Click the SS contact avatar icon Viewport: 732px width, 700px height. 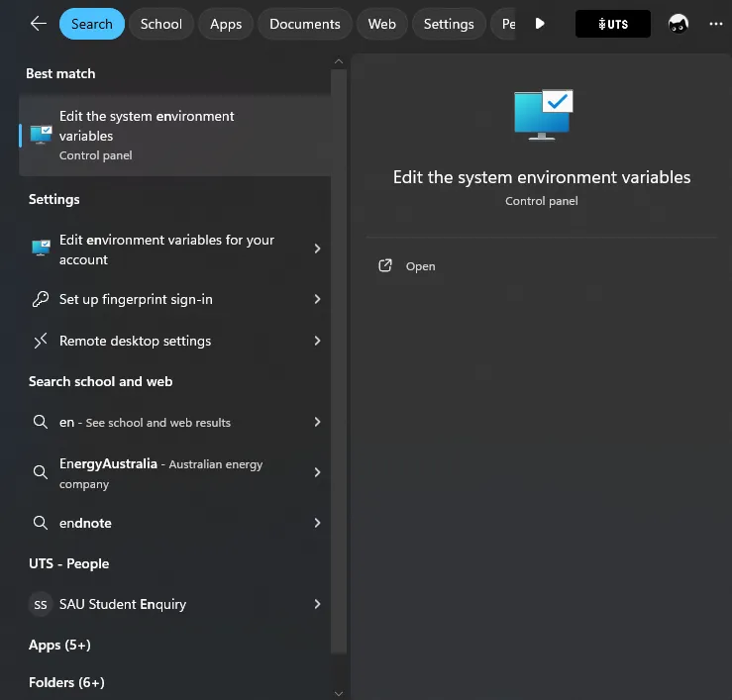[x=41, y=604]
